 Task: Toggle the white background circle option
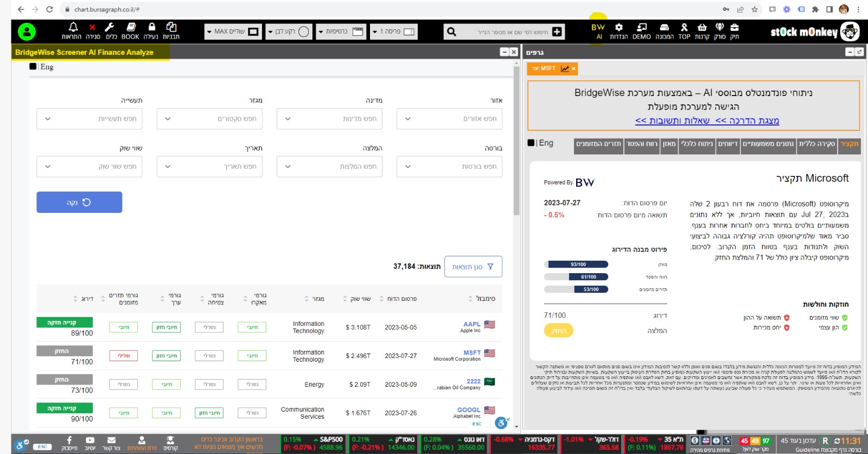tap(304, 31)
